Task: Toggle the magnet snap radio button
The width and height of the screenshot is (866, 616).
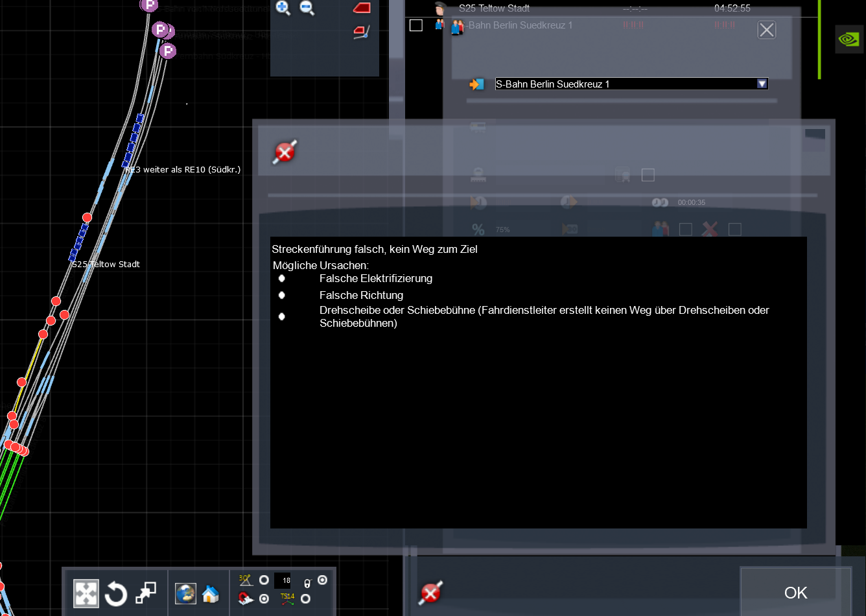Action: tap(264, 598)
